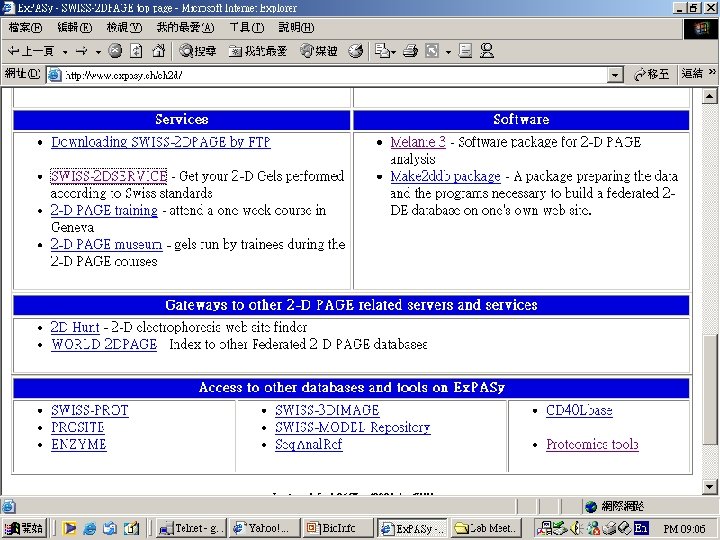Open the 我的最愛(A) Favorites menu
Viewport: 720px width, 540px height.
pyautogui.click(x=185, y=28)
